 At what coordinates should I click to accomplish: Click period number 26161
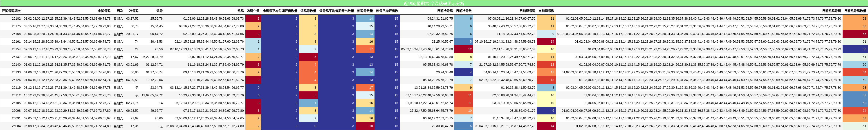(16, 42)
